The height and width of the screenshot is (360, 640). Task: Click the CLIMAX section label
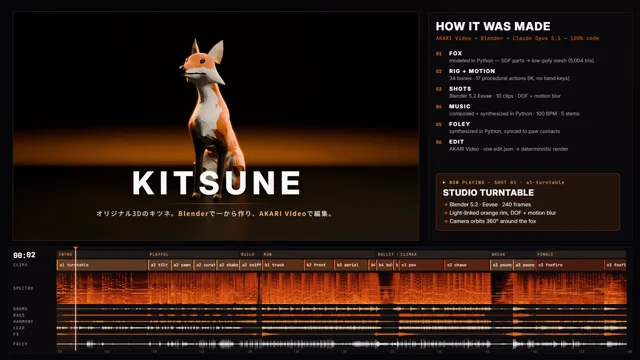click(409, 254)
